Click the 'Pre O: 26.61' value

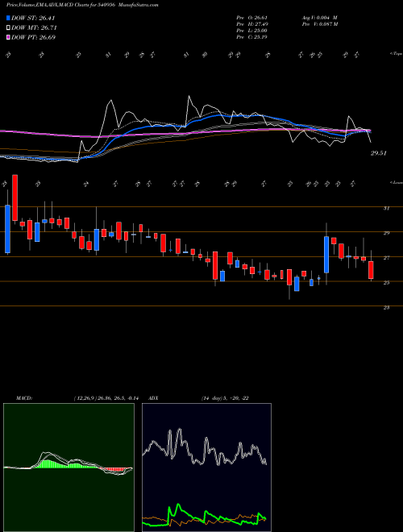pyautogui.click(x=251, y=18)
